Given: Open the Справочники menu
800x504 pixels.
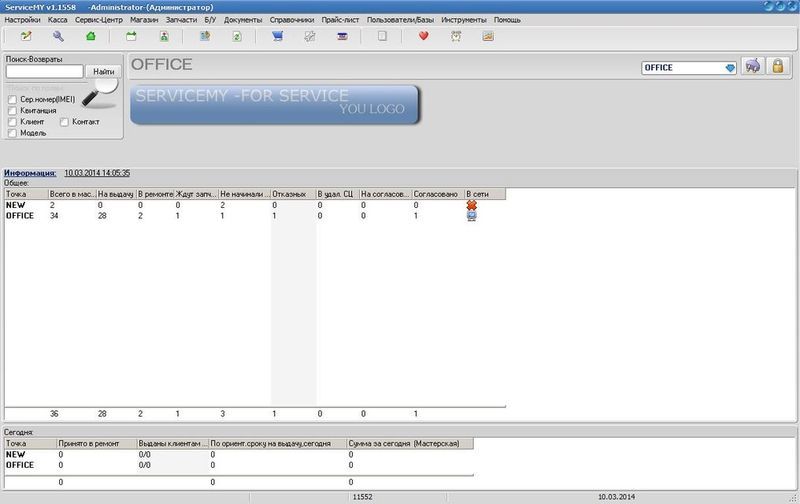Looking at the screenshot, I should pyautogui.click(x=292, y=20).
